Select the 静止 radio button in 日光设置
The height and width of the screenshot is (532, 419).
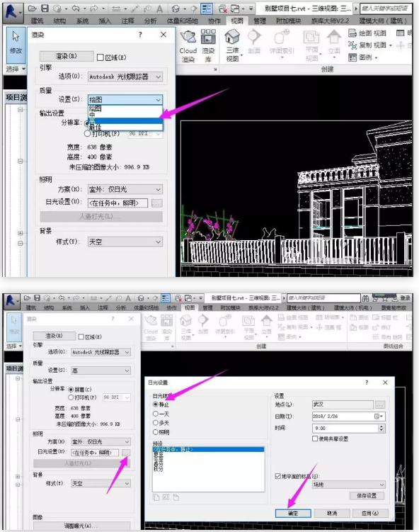156,404
